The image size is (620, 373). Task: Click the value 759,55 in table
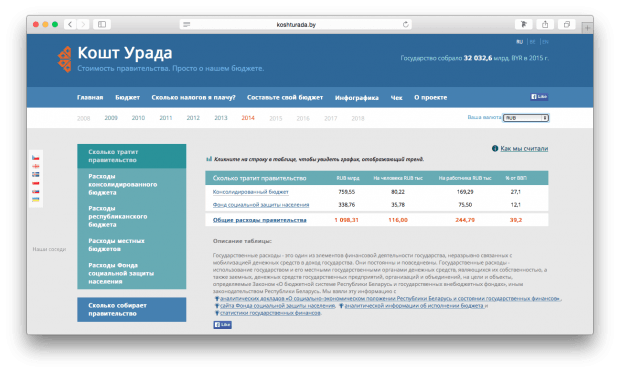[347, 192]
